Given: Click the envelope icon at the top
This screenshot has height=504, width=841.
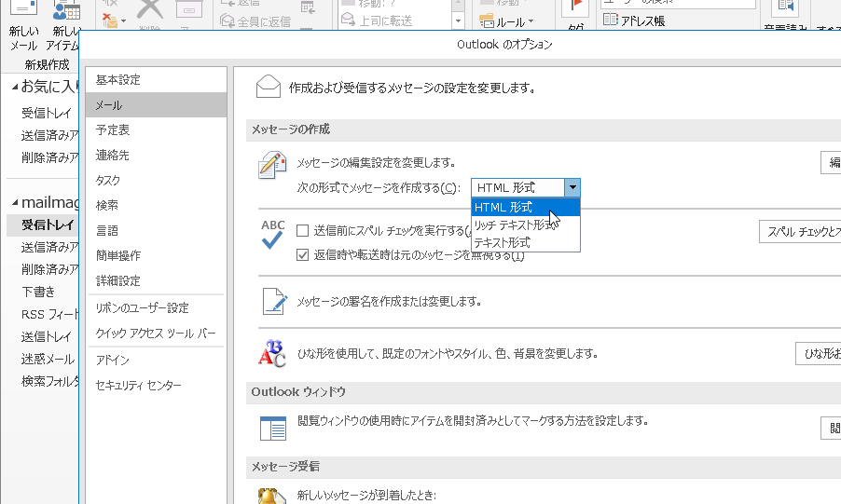Looking at the screenshot, I should [x=269, y=88].
